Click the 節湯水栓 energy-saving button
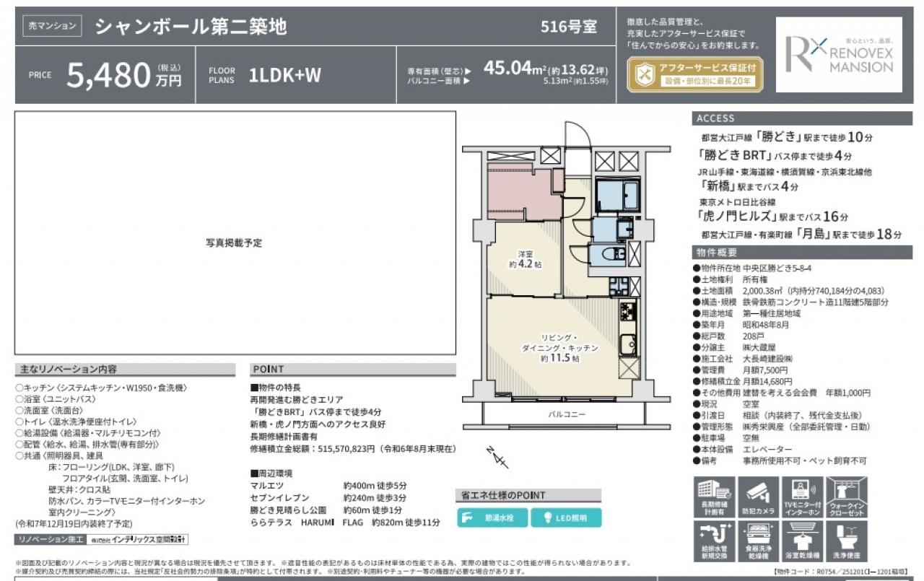This screenshot has width=924, height=581. click(492, 517)
